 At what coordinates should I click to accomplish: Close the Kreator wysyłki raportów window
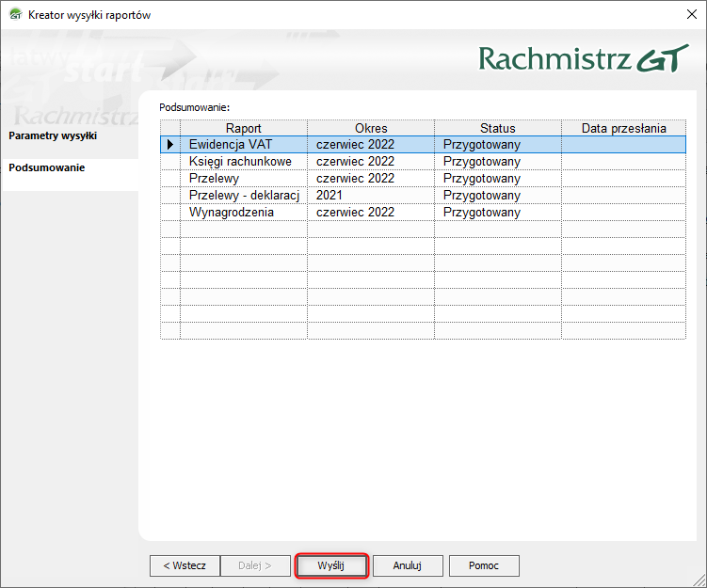[x=692, y=14]
